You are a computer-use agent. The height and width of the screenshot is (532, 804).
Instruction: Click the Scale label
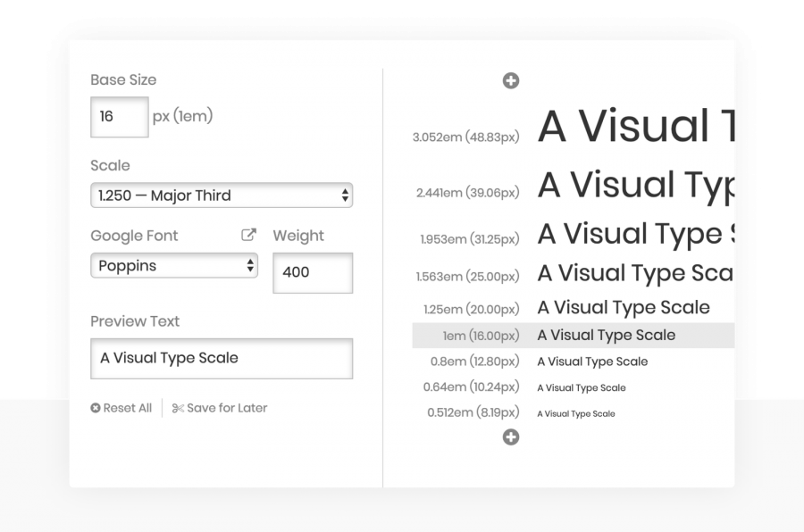(x=110, y=165)
